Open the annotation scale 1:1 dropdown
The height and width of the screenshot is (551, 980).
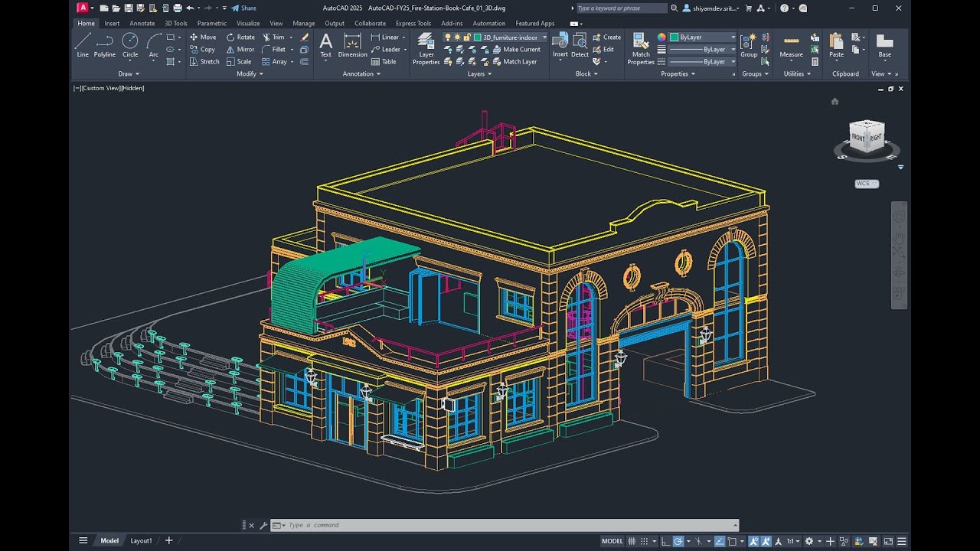794,541
